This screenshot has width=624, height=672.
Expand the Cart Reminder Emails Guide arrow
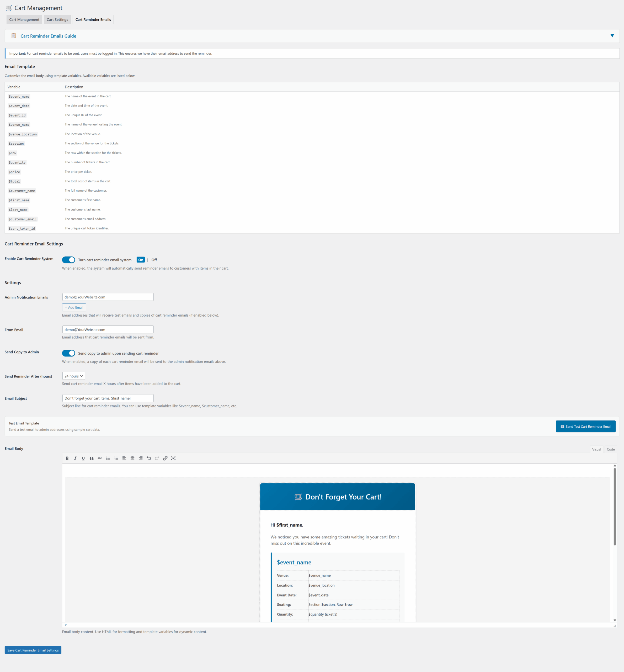(x=612, y=36)
